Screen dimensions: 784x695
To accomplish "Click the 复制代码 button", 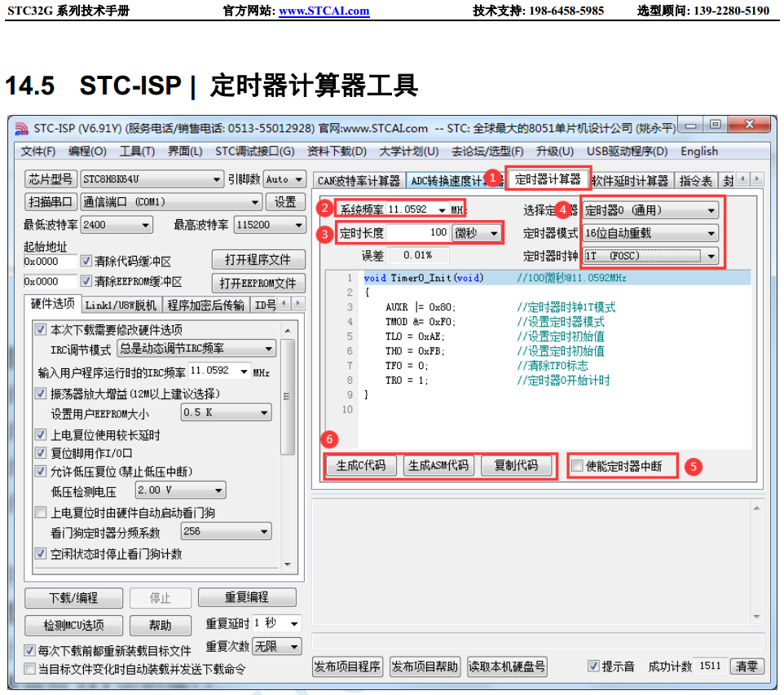I will (x=516, y=465).
